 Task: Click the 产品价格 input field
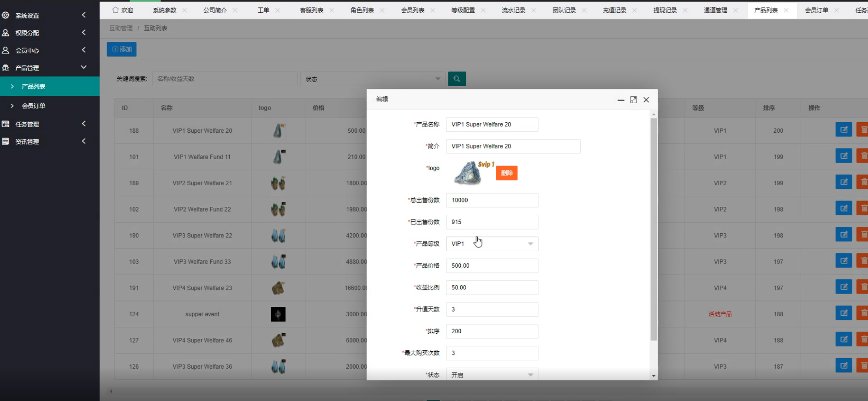point(492,265)
